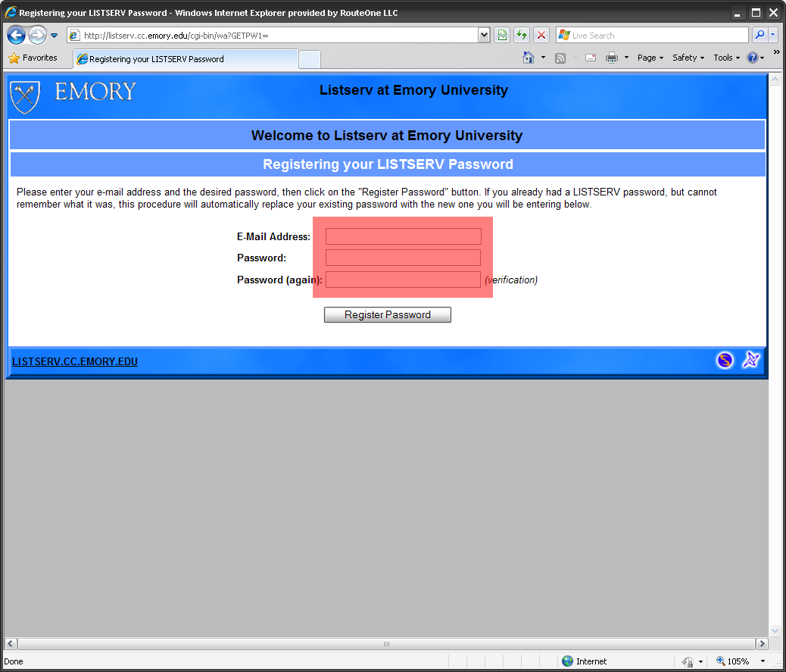
Task: Click the vertical scrollbar down arrow
Action: (775, 631)
